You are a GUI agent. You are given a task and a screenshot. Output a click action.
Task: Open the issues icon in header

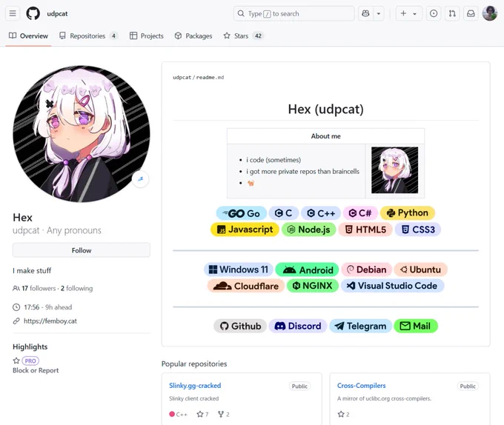[434, 13]
